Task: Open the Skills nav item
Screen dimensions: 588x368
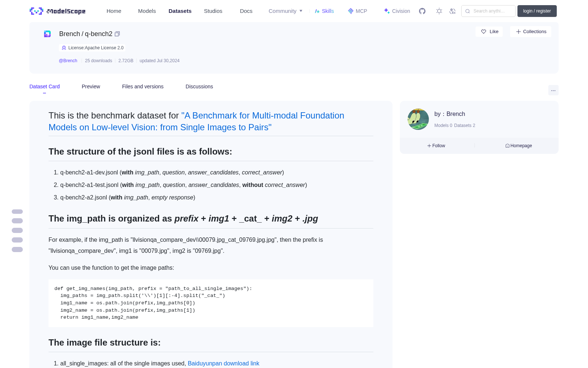Action: 325,11
